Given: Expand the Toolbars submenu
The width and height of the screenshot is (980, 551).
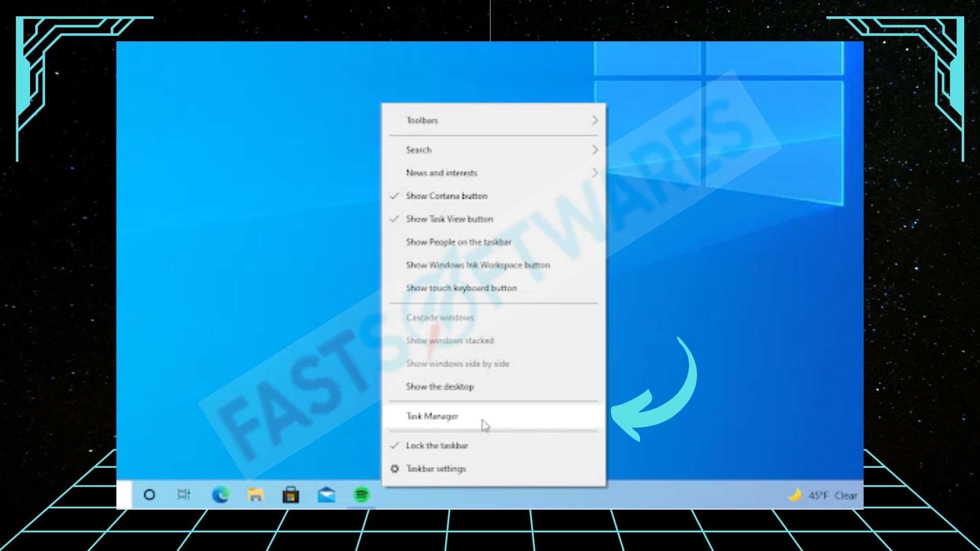Looking at the screenshot, I should 494,120.
